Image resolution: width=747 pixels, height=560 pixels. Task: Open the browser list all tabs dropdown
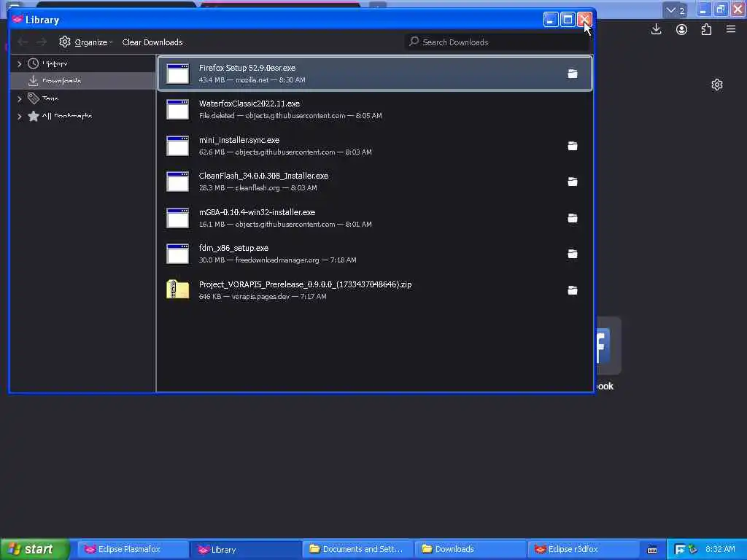pos(675,10)
